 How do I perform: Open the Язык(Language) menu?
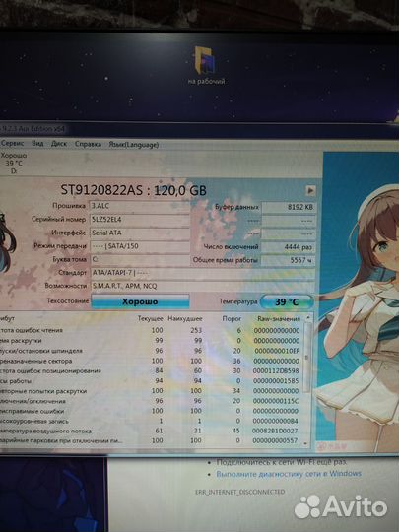tap(134, 145)
